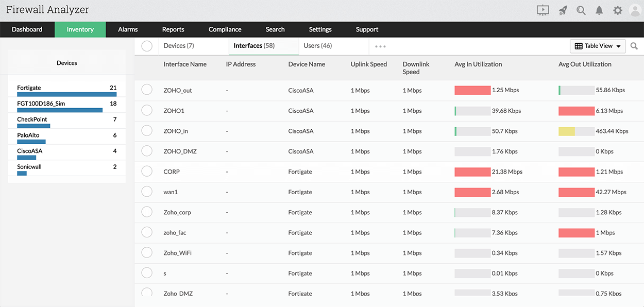Expand the wan1 row selector circle
The image size is (644, 307).
point(147,192)
